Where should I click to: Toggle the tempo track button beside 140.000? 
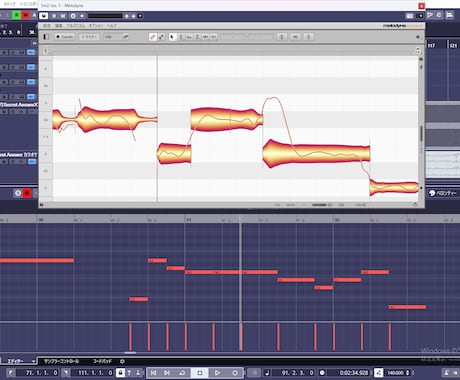pyautogui.click(x=379, y=373)
